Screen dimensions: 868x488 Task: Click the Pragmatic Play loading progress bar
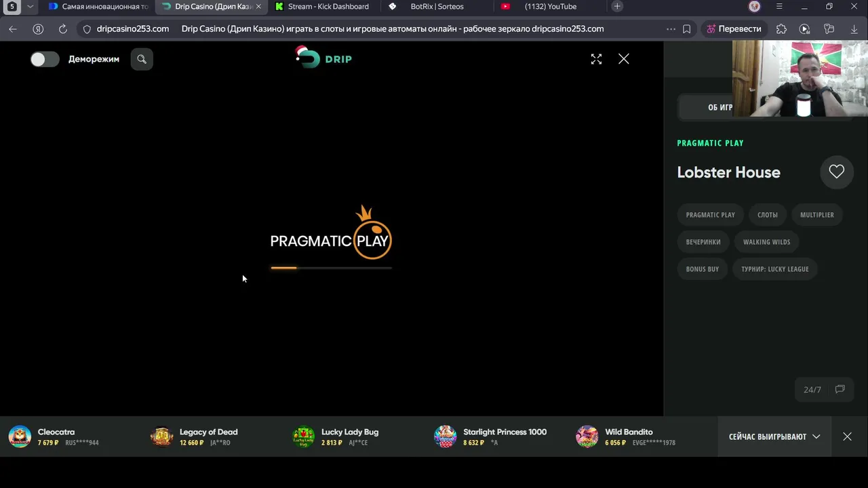pos(331,268)
